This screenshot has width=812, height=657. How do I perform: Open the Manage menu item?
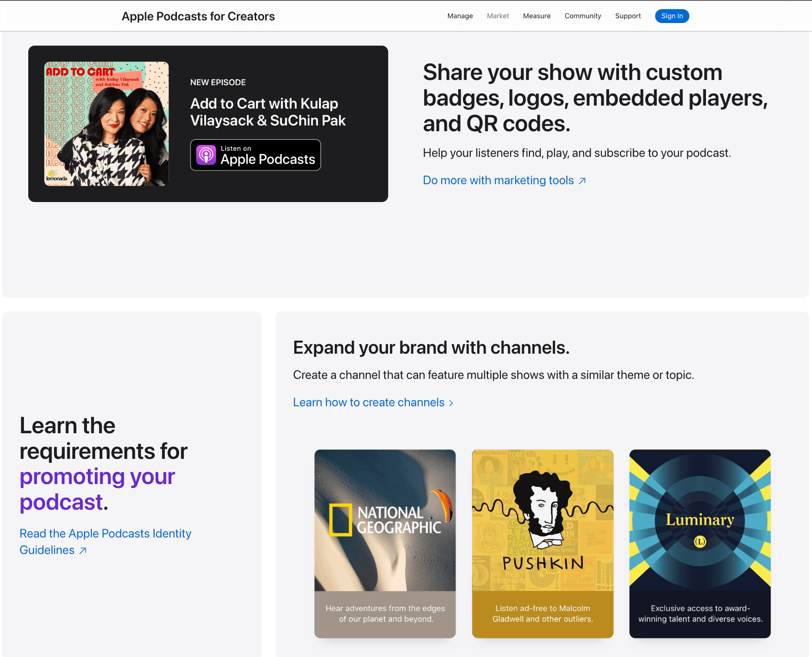point(460,16)
